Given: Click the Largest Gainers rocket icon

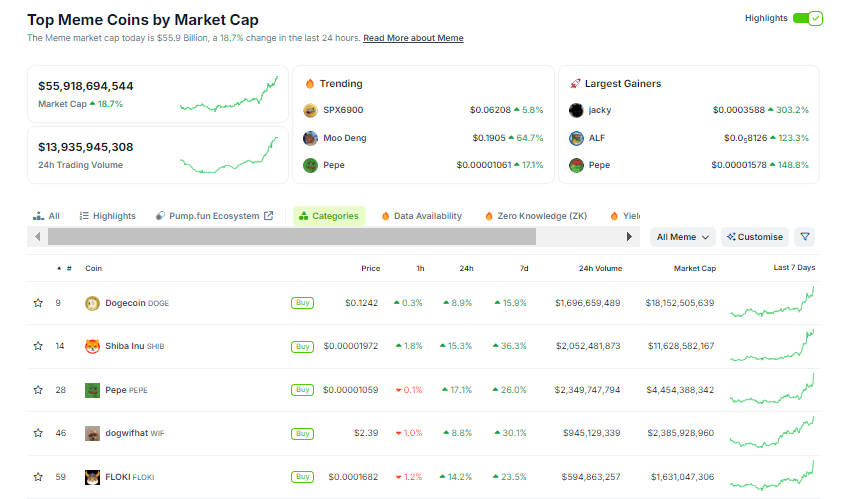Looking at the screenshot, I should tap(575, 84).
